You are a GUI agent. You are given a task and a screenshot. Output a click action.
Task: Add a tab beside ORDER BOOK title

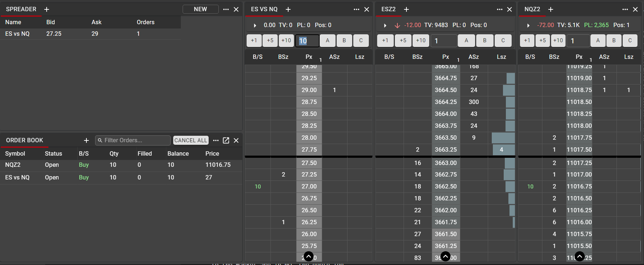tap(86, 140)
